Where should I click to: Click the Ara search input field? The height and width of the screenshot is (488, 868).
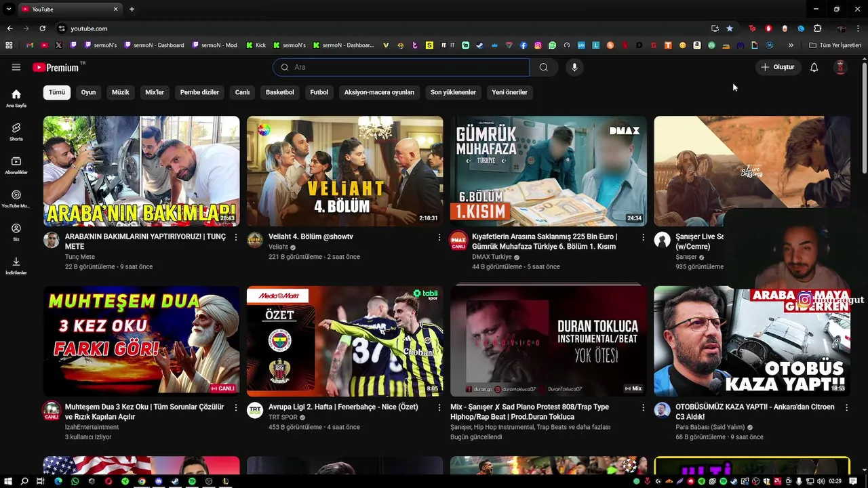click(x=401, y=67)
